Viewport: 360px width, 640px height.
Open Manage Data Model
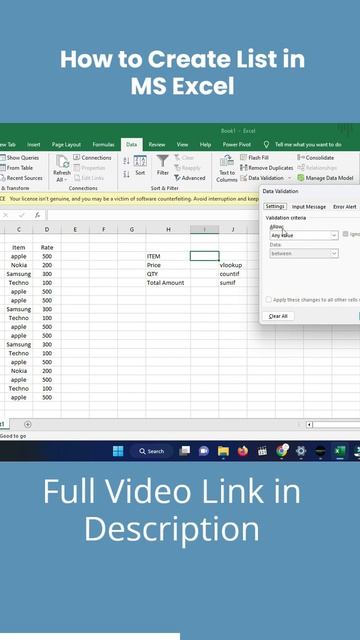pyautogui.click(x=325, y=178)
